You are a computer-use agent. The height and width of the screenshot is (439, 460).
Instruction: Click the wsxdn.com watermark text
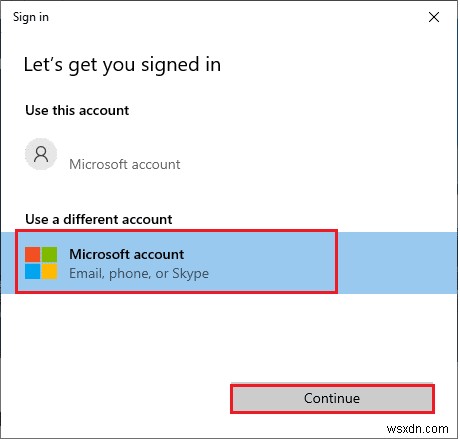click(x=417, y=429)
